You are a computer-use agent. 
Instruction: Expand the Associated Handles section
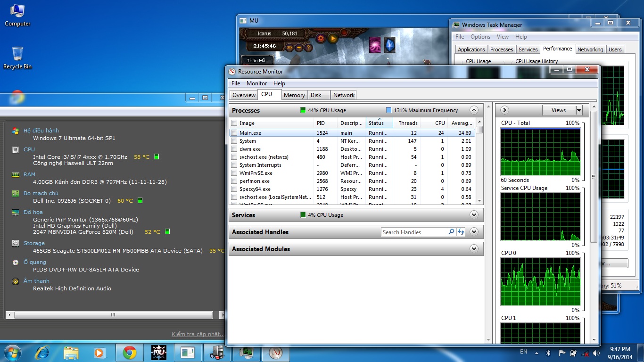pos(474,232)
